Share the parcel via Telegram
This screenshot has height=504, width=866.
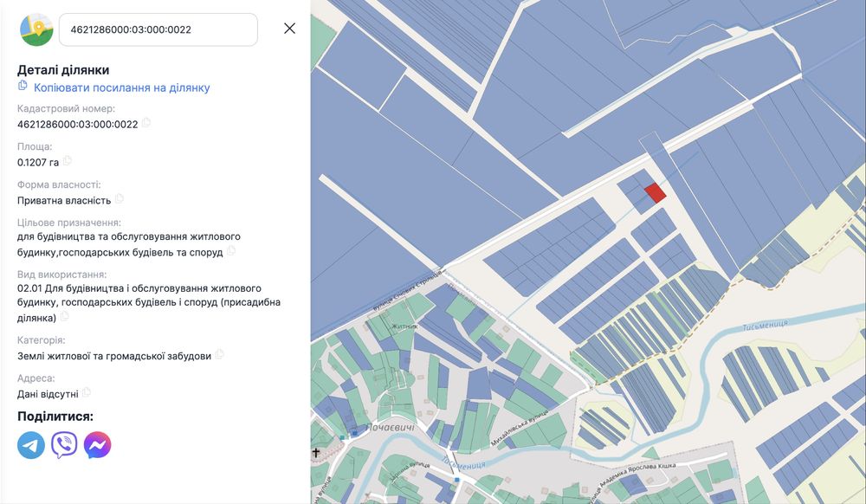click(x=31, y=445)
